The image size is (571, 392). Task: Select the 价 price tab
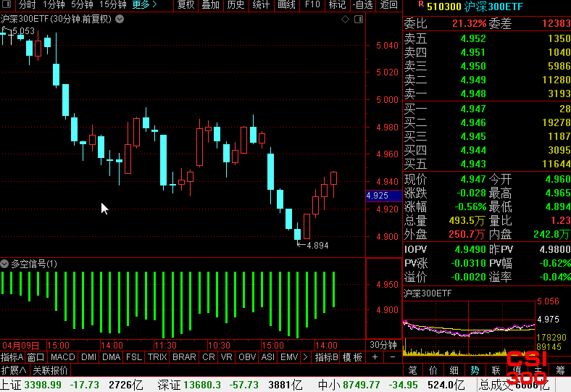(433, 370)
